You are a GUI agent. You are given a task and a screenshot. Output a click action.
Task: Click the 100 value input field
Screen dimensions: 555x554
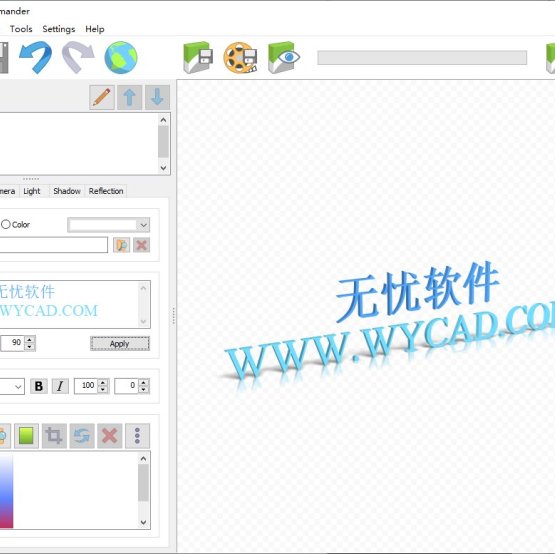coord(86,386)
